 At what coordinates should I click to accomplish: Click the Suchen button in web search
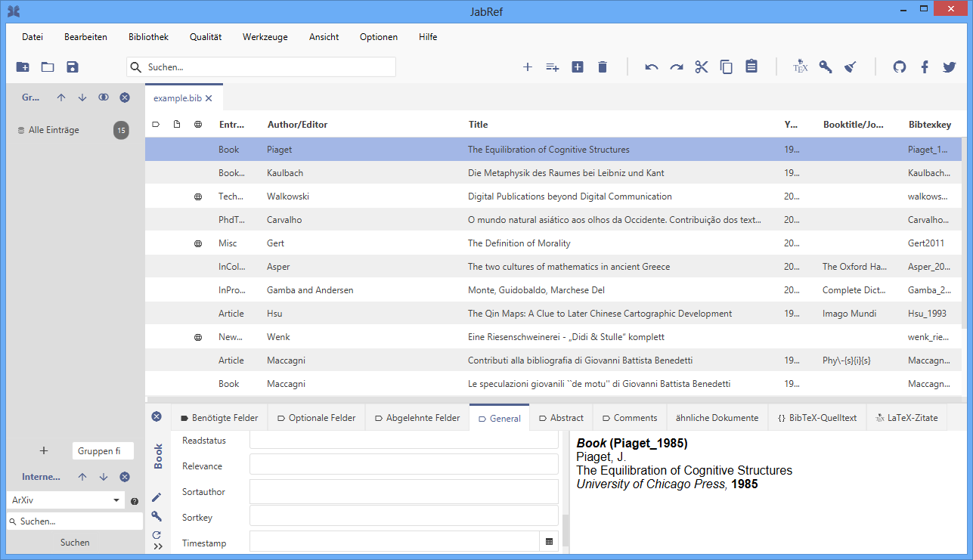[75, 543]
